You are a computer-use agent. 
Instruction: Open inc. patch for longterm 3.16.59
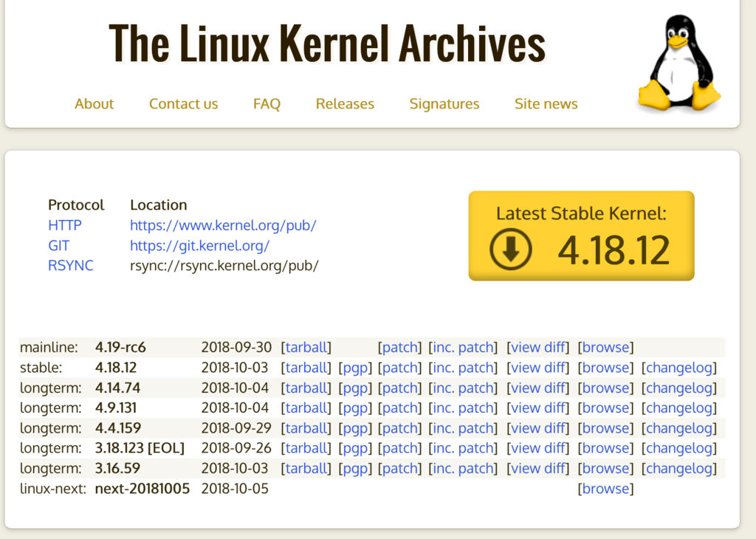point(463,468)
